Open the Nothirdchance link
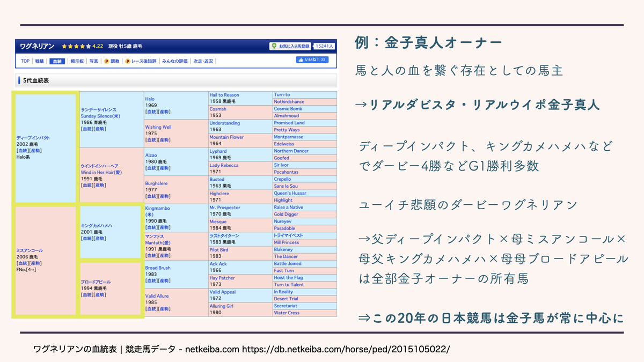This screenshot has height=362, width=644. pyautogui.click(x=289, y=102)
